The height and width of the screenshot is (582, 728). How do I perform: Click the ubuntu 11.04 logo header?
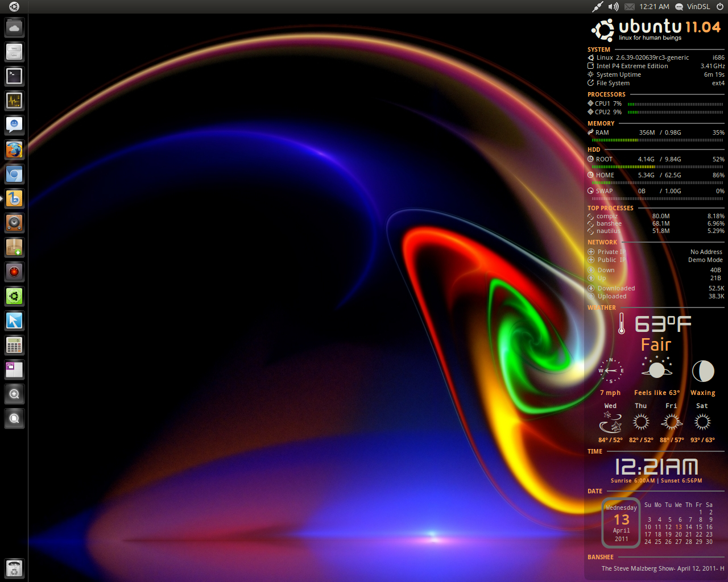pyautogui.click(x=656, y=30)
